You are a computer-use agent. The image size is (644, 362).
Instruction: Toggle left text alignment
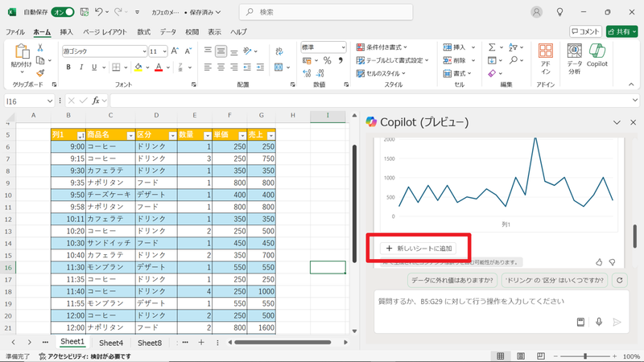[208, 68]
